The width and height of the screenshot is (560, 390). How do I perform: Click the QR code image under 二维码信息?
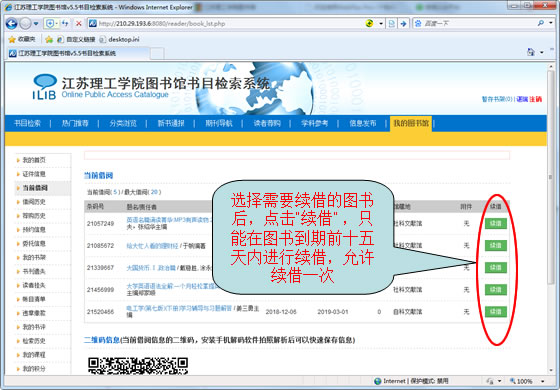coord(138,366)
